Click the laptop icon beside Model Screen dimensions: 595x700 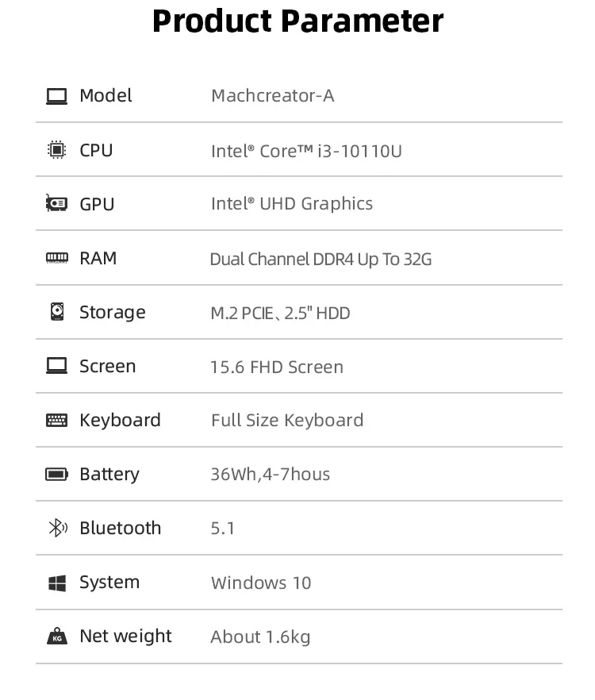pyautogui.click(x=56, y=96)
